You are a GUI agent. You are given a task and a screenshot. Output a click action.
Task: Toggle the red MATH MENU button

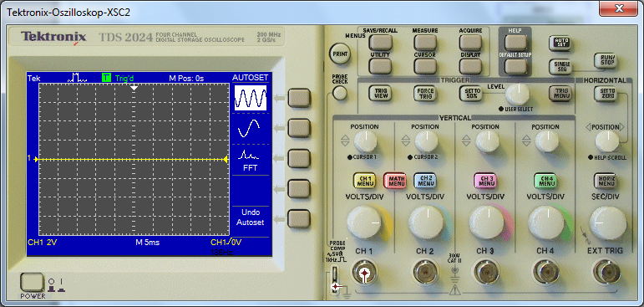tap(395, 181)
